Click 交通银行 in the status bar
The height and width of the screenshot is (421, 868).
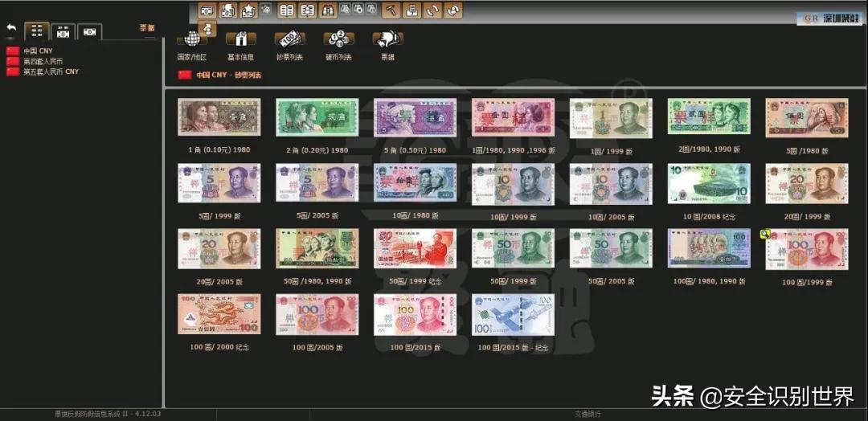(x=588, y=414)
